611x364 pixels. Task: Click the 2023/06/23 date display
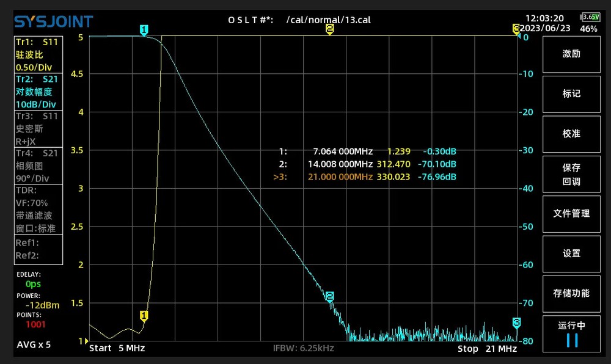(x=545, y=29)
